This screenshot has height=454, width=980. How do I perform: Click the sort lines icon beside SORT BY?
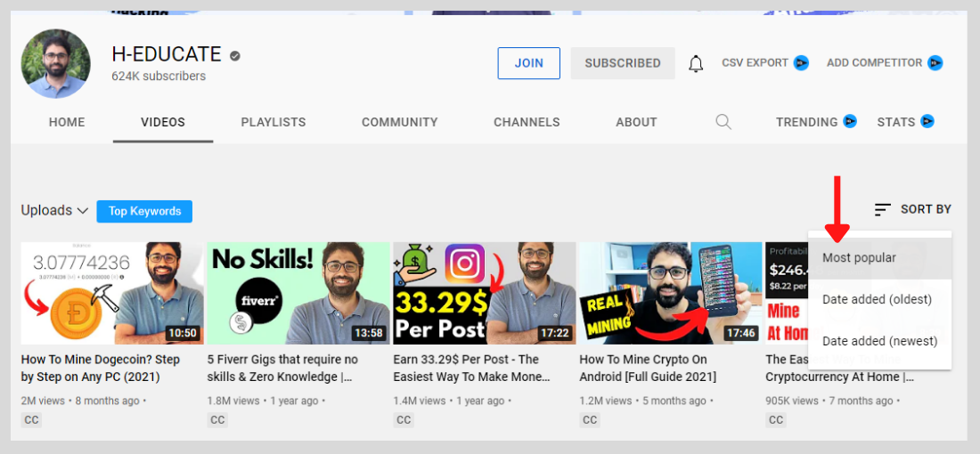click(883, 210)
